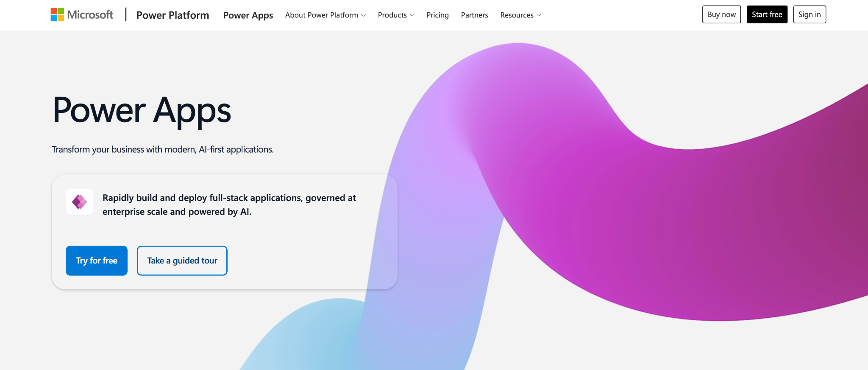Expand About Power Platform menu
The width and height of the screenshot is (868, 370).
(x=325, y=15)
